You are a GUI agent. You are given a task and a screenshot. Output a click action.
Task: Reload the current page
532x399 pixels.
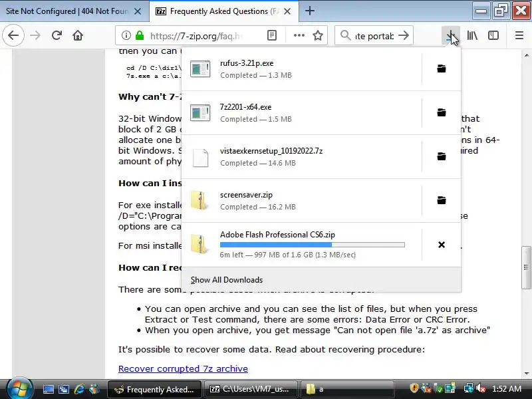(57, 35)
